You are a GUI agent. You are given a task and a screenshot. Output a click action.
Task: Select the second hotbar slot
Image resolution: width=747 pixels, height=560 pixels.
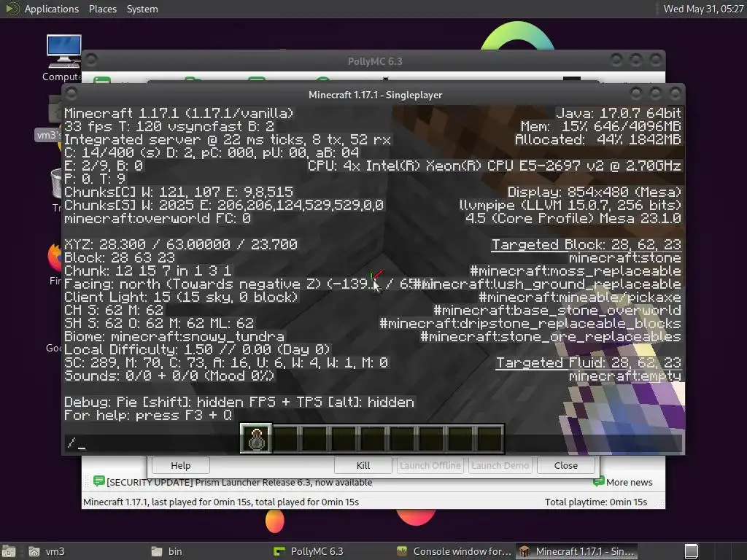point(286,438)
